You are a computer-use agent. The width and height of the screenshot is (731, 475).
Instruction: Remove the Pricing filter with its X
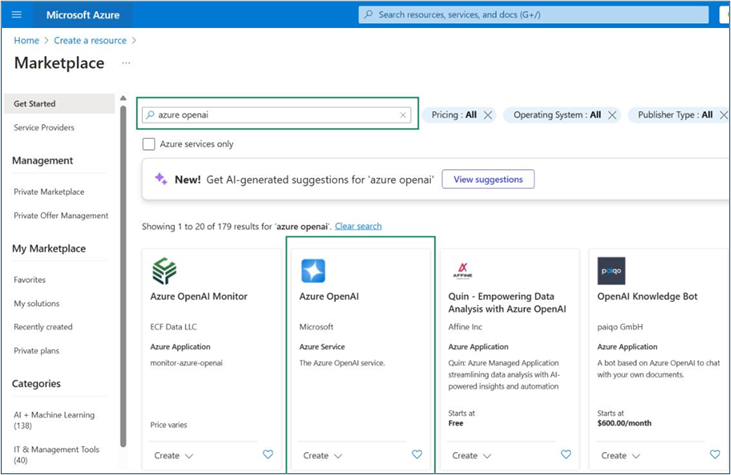tap(488, 115)
